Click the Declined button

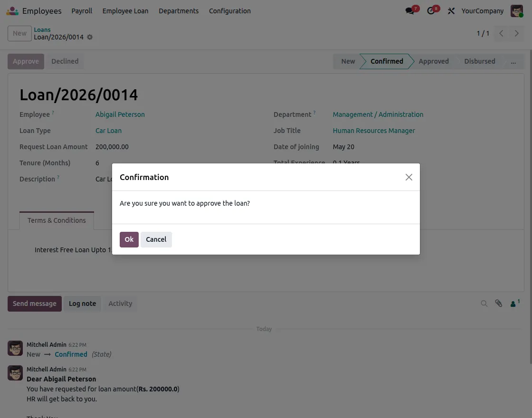pyautogui.click(x=65, y=61)
